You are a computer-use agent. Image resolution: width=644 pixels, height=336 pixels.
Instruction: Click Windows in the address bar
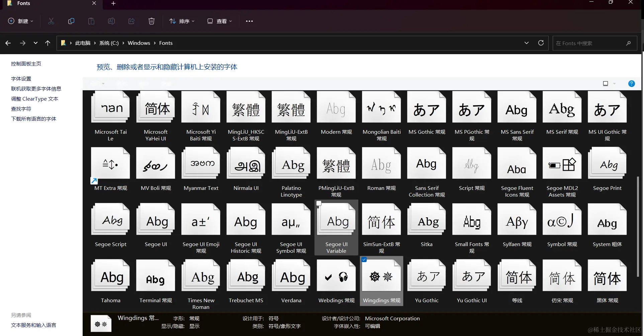point(139,43)
